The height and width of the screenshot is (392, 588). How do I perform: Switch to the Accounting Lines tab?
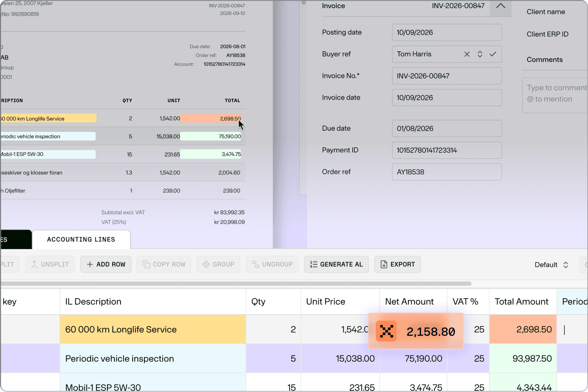[81, 239]
